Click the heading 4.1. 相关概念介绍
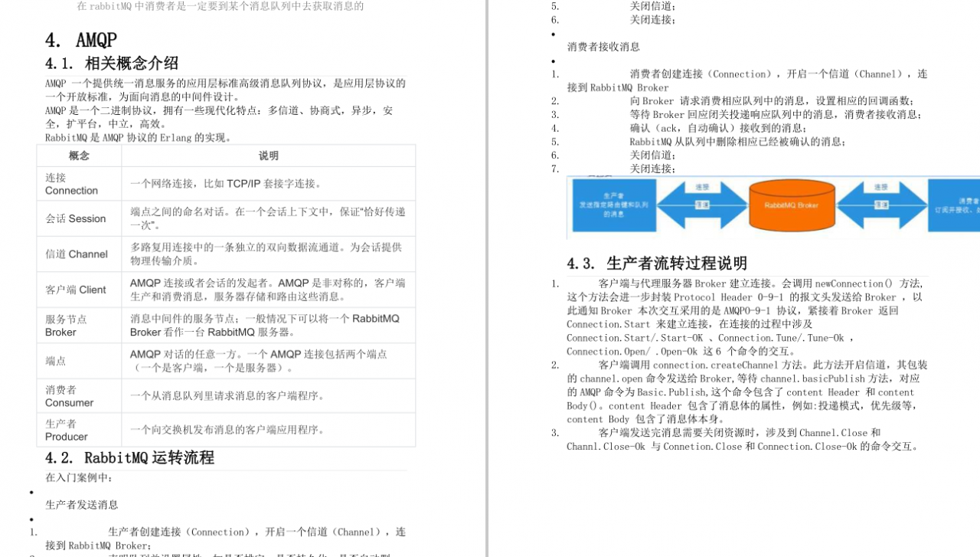 point(112,64)
